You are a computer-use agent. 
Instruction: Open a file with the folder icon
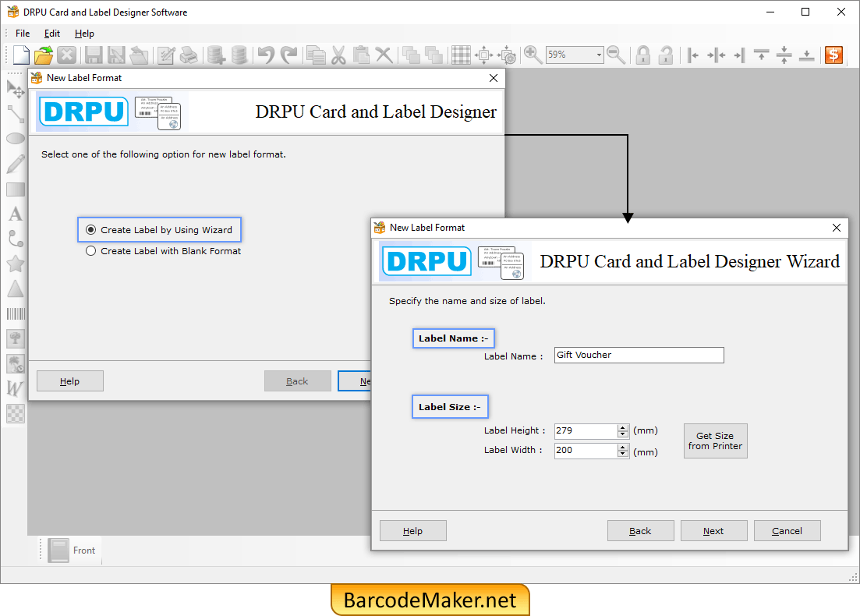point(44,55)
